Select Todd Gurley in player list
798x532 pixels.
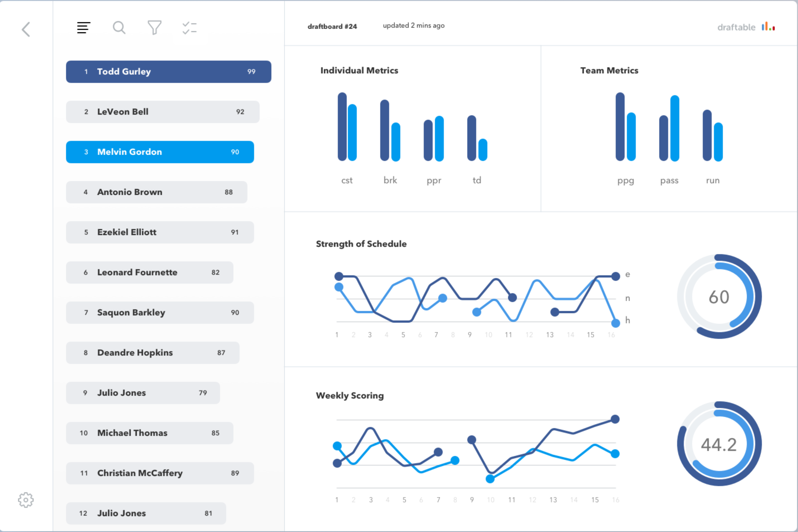pyautogui.click(x=169, y=72)
